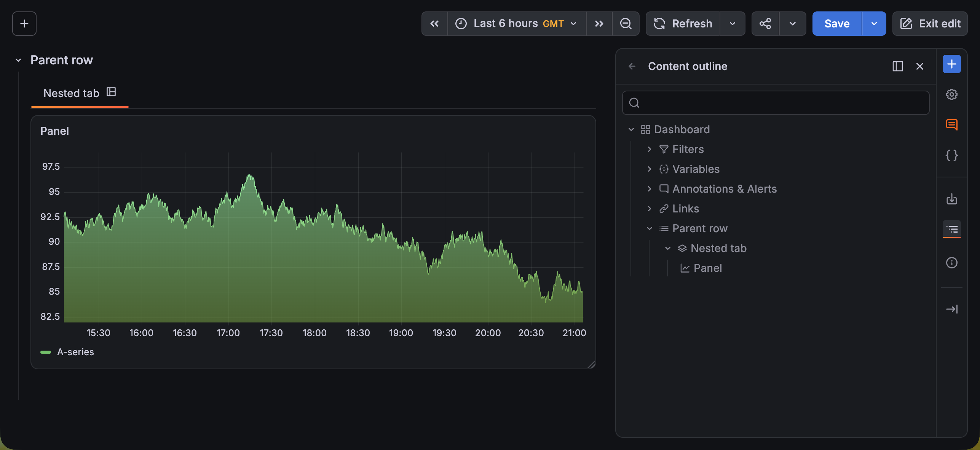980x450 pixels.
Task: Select Filters in the outline
Action: [x=688, y=149]
